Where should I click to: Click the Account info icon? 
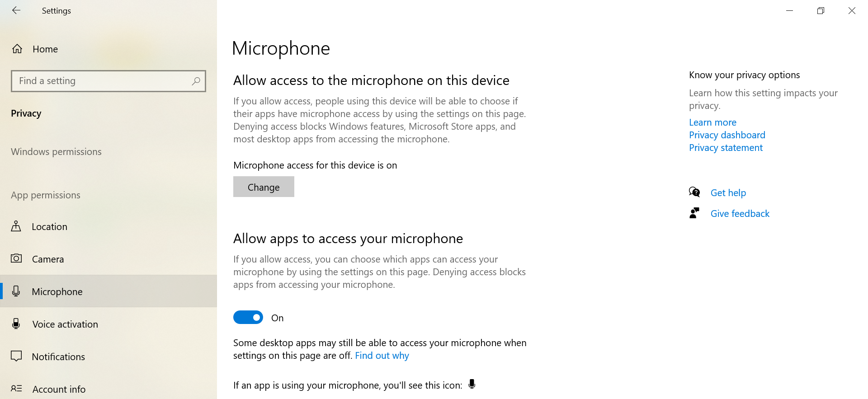click(x=16, y=389)
